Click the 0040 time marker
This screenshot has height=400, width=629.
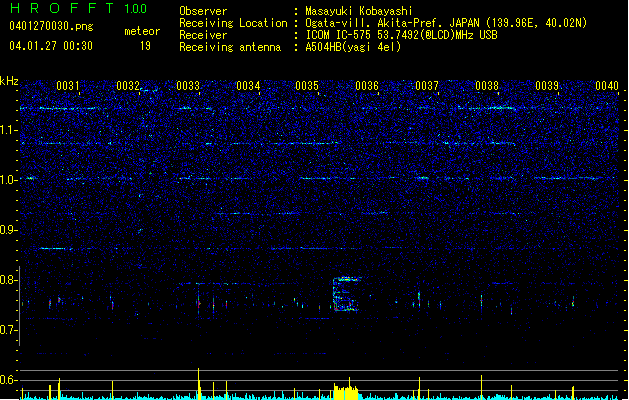pos(607,86)
